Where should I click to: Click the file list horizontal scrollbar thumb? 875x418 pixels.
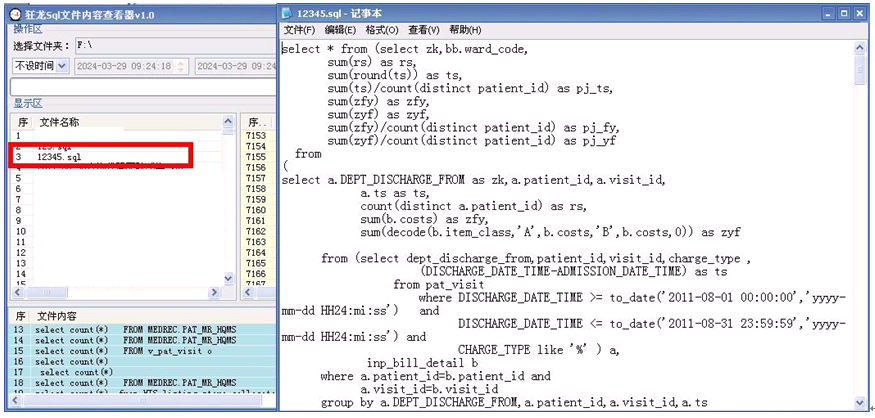(47, 292)
